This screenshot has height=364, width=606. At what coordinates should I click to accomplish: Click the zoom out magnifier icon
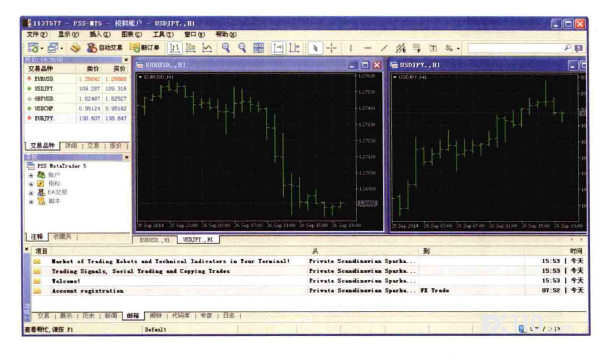pos(242,48)
